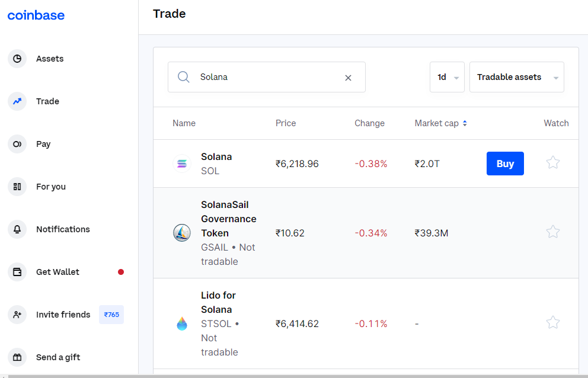This screenshot has width=588, height=378.
Task: Click the Solana coin logo
Action: (x=182, y=164)
